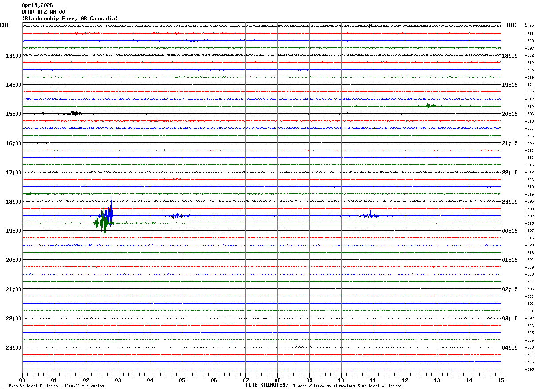This screenshot has height=392, width=536.
Task: Click the TIME (MINUTES) axis title
Action: (267, 385)
